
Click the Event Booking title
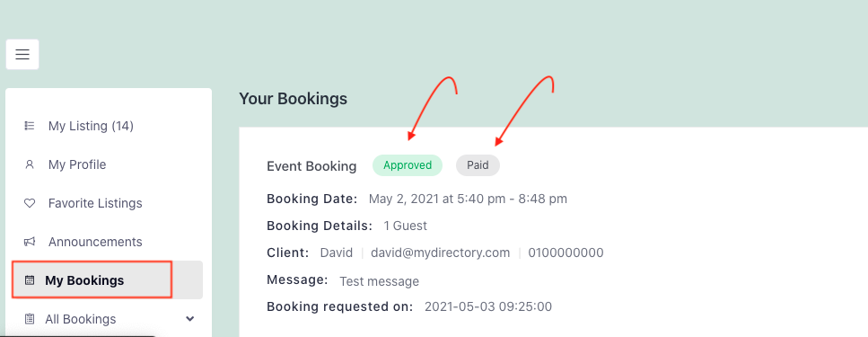tap(311, 165)
